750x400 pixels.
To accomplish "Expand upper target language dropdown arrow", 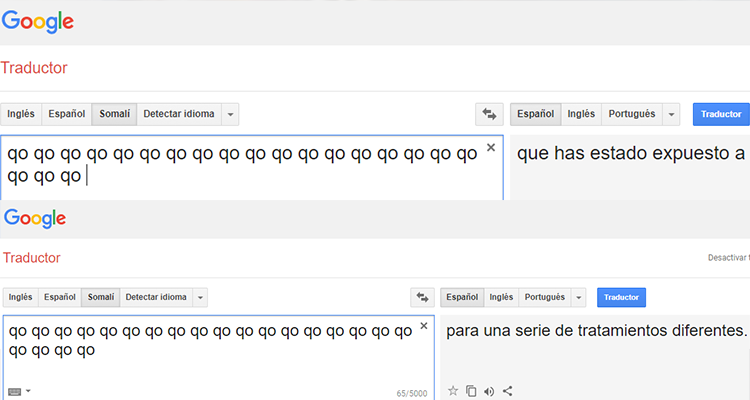I will (x=671, y=114).
